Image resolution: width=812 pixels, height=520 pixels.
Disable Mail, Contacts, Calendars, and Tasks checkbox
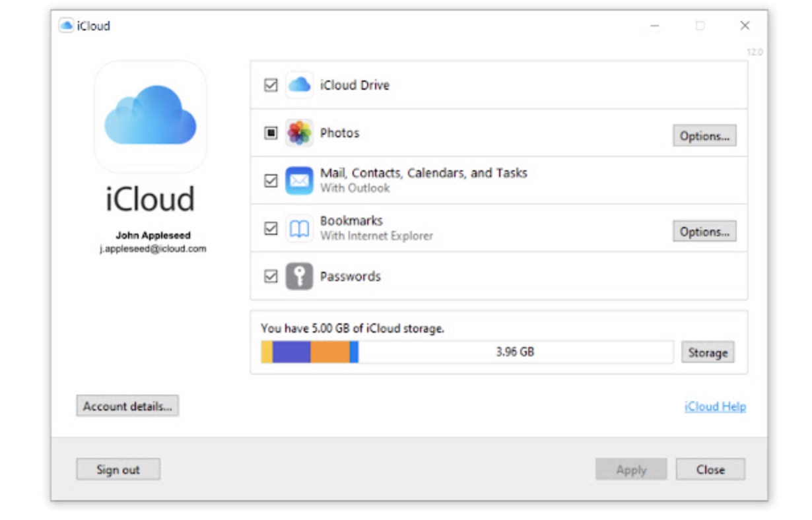(x=271, y=181)
